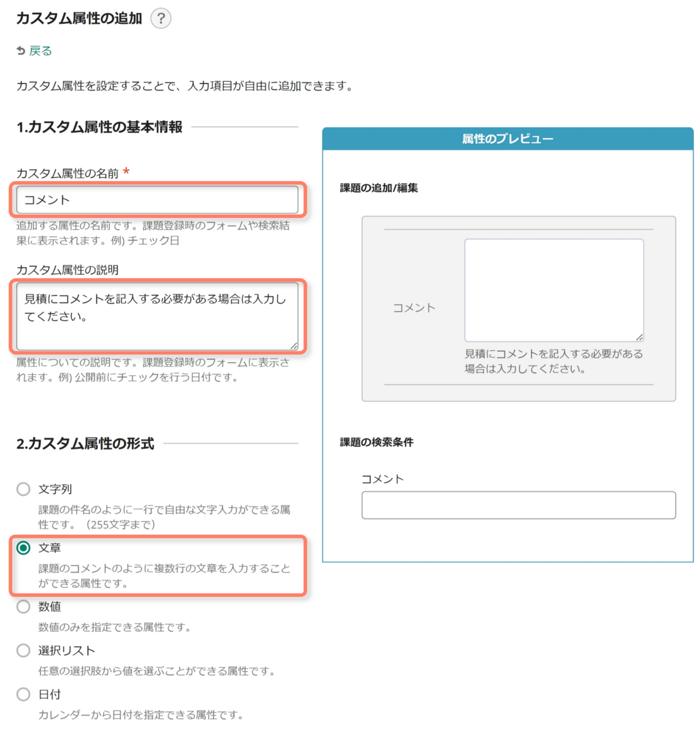Click the 課題の追加/編集 label
This screenshot has width=700, height=737.
[379, 188]
